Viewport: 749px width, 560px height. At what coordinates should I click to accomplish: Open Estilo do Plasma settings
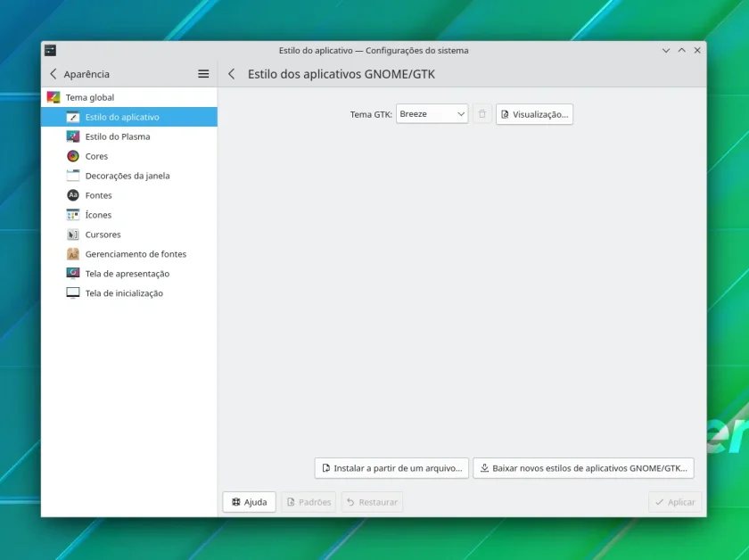[x=129, y=136]
